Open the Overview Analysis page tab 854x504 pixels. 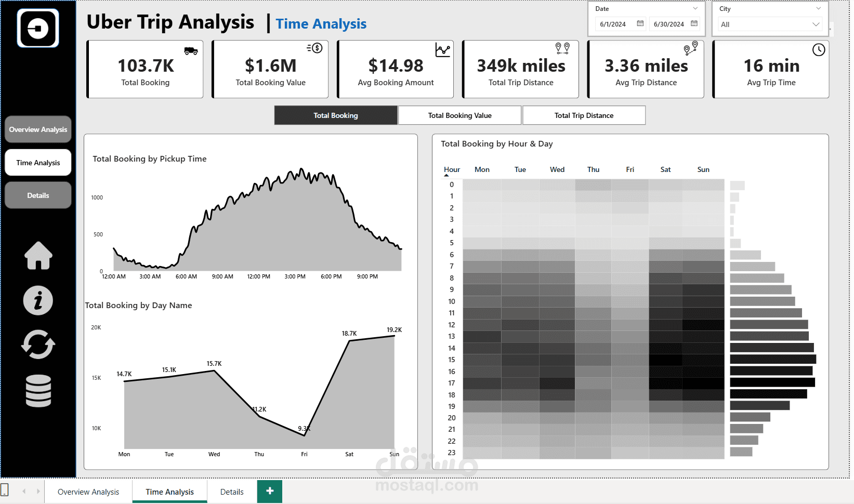[x=88, y=492]
